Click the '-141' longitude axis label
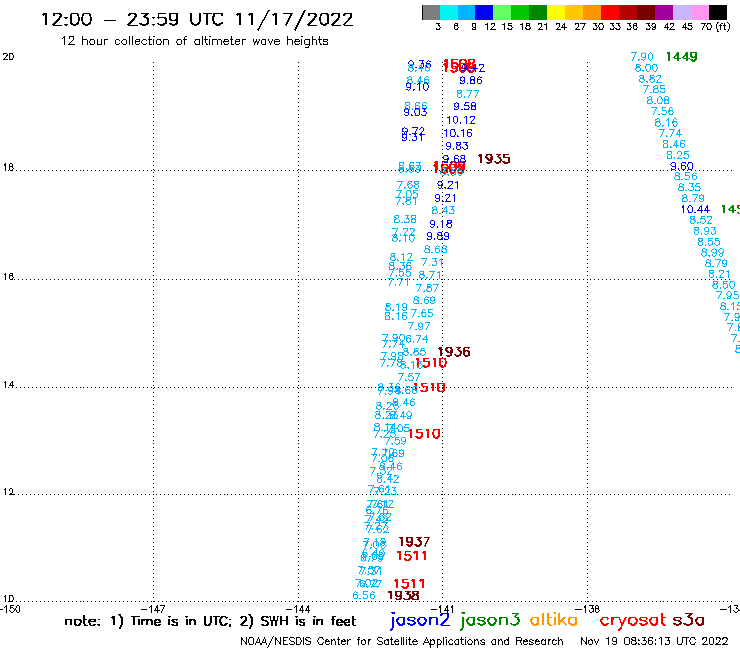 pos(442,609)
